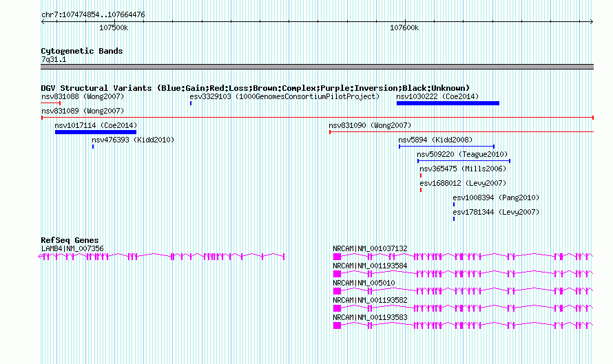Select the RefSeq Genes track title

pos(70,240)
